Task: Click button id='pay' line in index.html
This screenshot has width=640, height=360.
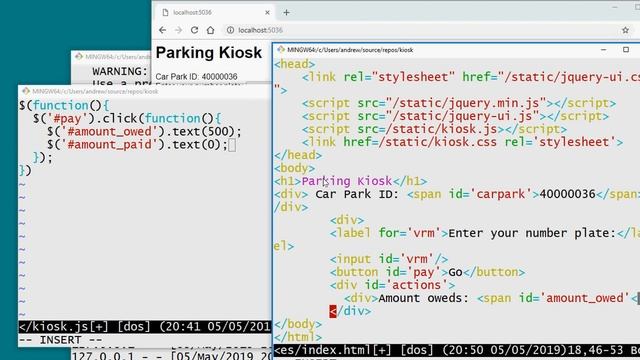Action: tap(427, 272)
